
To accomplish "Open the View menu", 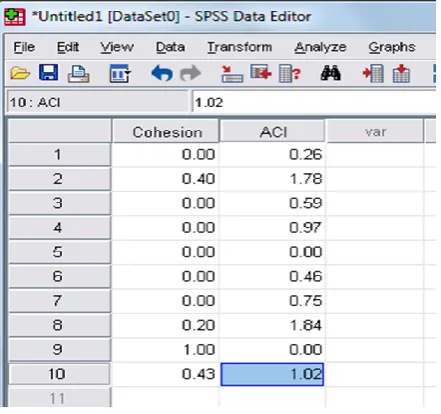I will click(x=117, y=47).
